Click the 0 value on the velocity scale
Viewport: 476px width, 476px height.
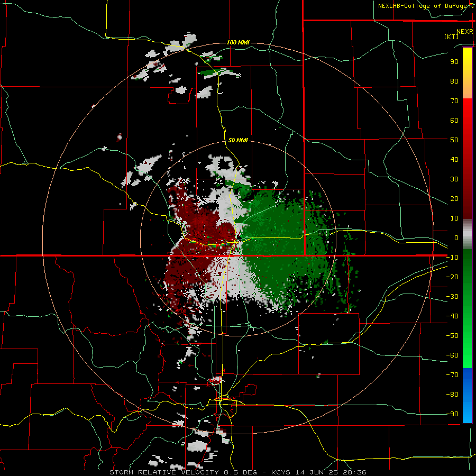456,238
